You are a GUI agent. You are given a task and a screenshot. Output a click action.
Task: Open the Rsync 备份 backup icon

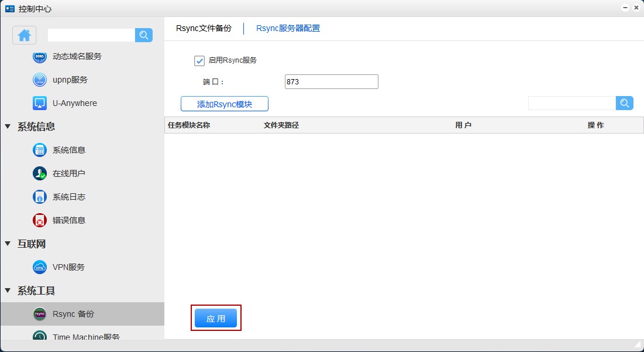39,314
